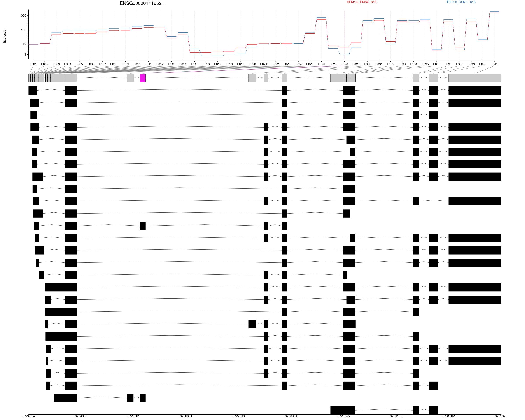The image size is (525, 420).
Task: Select exon label E017
Action: pyautogui.click(x=218, y=64)
